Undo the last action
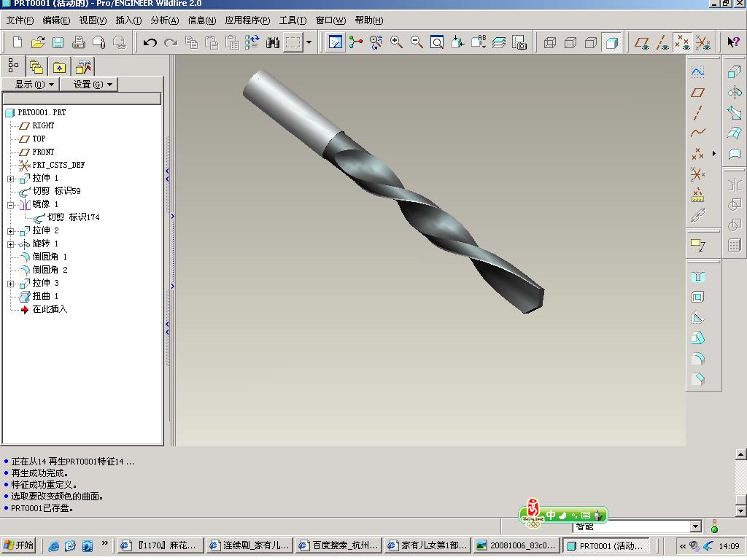 pyautogui.click(x=150, y=43)
